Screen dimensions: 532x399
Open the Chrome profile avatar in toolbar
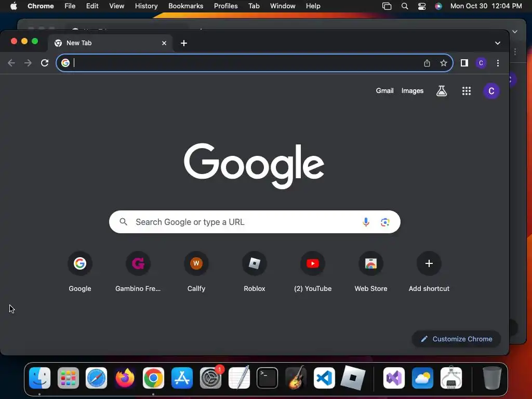[x=481, y=63]
